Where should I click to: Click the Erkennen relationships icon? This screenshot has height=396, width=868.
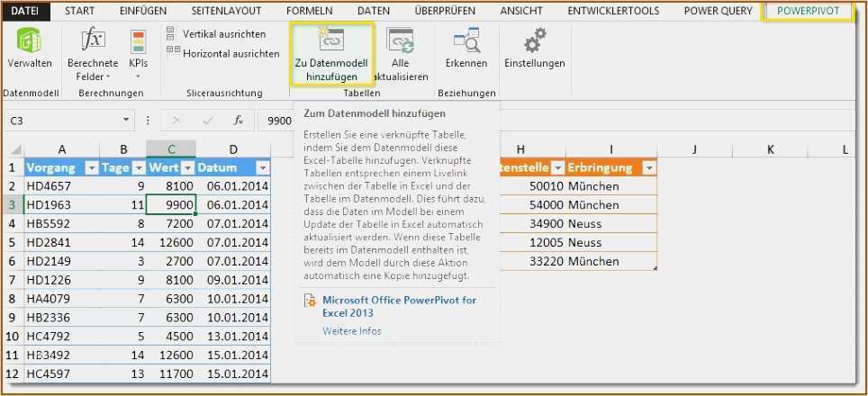pyautogui.click(x=466, y=40)
